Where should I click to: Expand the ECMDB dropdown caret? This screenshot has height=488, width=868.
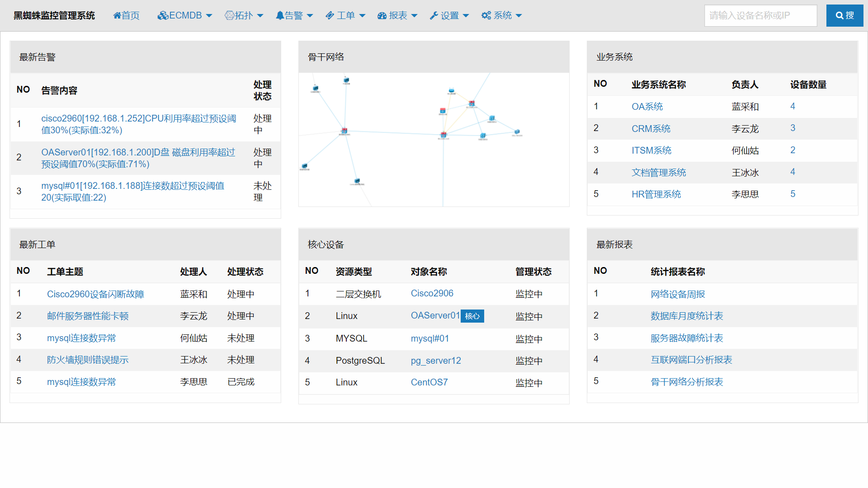tap(209, 15)
